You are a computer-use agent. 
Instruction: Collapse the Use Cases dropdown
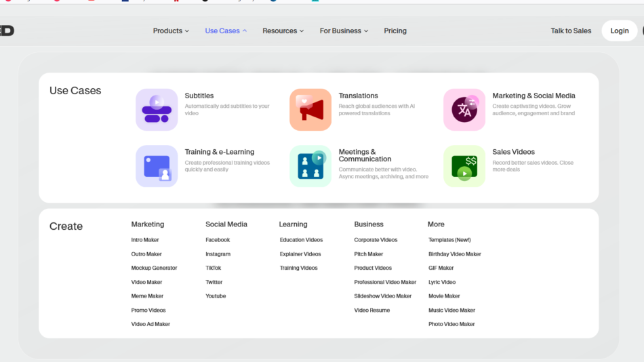(x=226, y=31)
